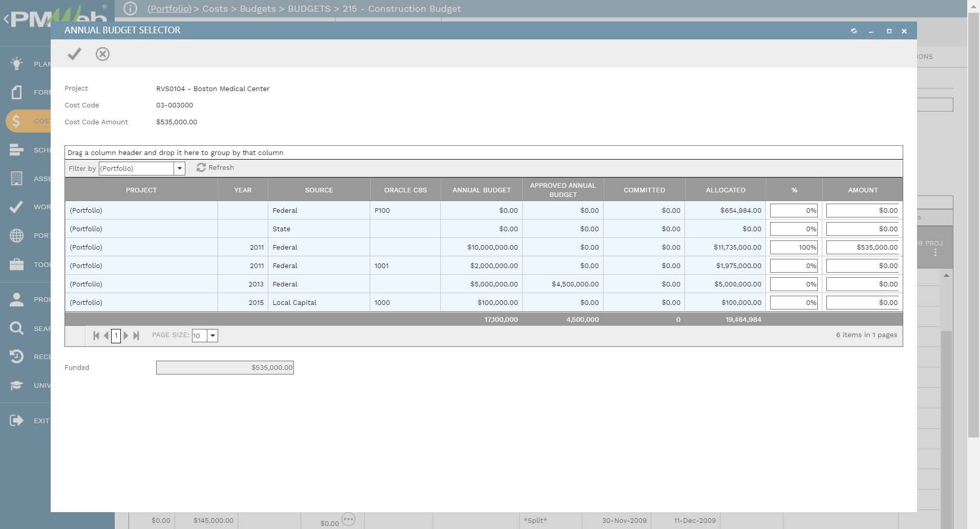
Task: Click the 100% percent field
Action: (794, 247)
